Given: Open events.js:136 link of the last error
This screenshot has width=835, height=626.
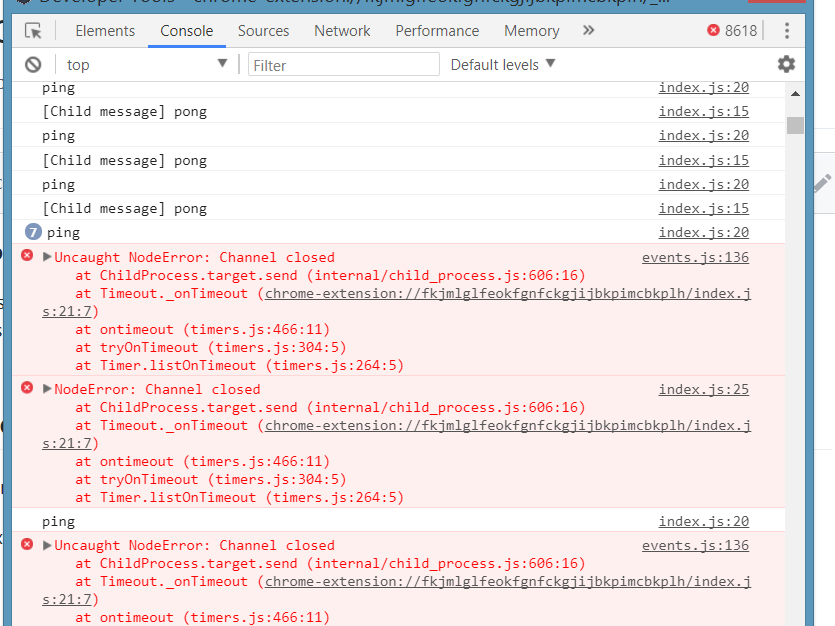Looking at the screenshot, I should [x=695, y=546].
